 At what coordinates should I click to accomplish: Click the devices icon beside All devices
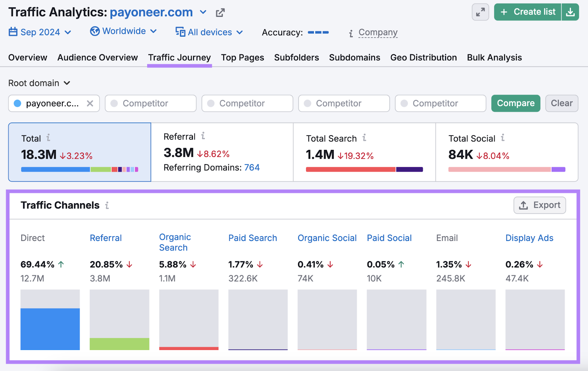180,32
